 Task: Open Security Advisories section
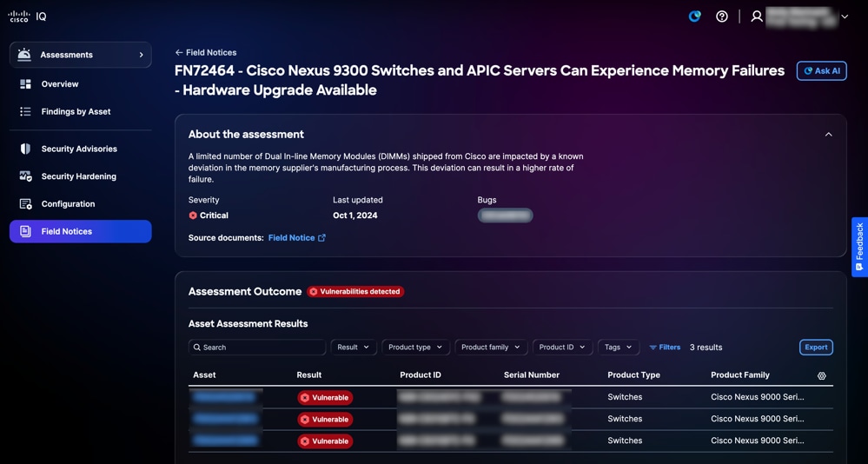(x=79, y=149)
